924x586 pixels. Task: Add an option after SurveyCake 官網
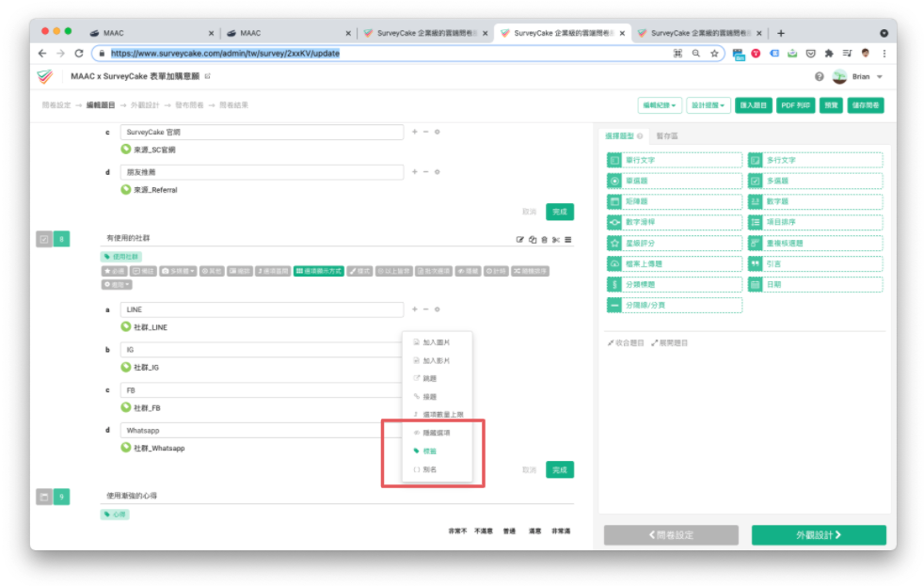tap(415, 132)
